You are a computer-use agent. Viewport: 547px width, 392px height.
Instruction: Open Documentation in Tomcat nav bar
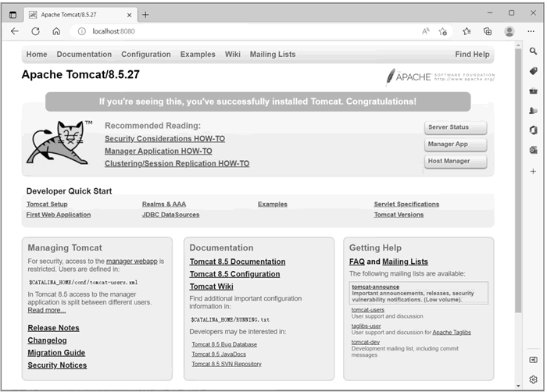pyautogui.click(x=84, y=55)
